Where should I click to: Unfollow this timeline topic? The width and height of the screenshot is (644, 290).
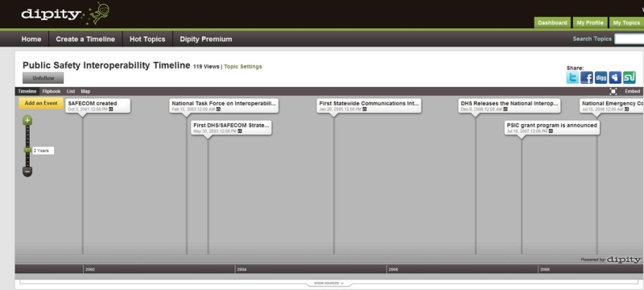[43, 78]
